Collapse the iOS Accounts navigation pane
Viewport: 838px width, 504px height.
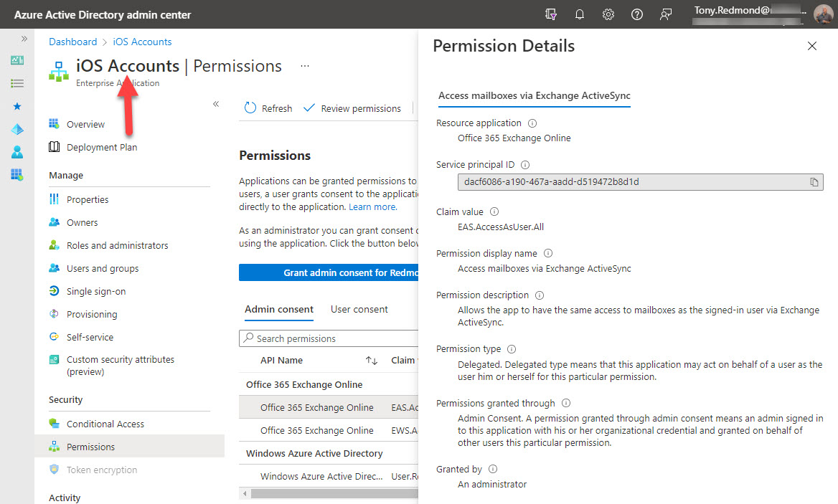pyautogui.click(x=216, y=103)
